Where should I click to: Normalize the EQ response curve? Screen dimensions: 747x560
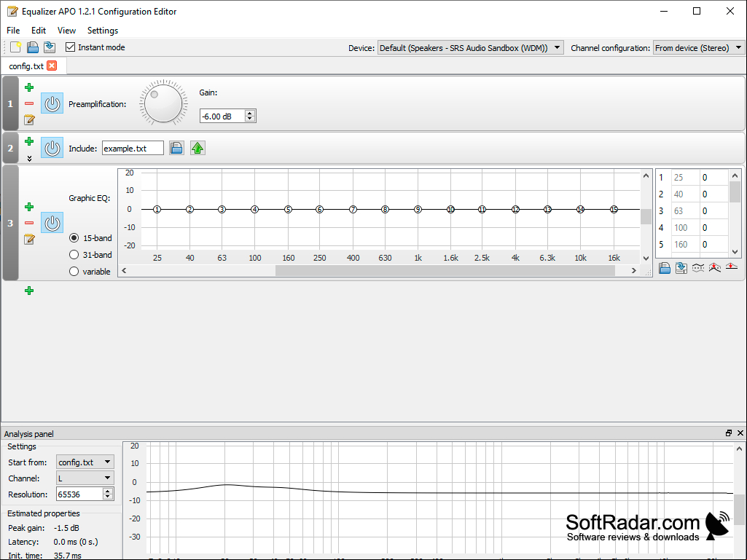point(715,268)
